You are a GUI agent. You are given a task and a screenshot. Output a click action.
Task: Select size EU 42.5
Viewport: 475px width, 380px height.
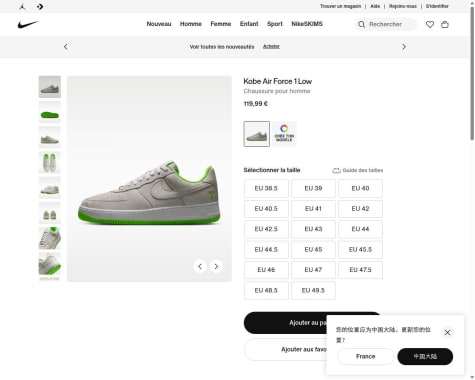(266, 229)
